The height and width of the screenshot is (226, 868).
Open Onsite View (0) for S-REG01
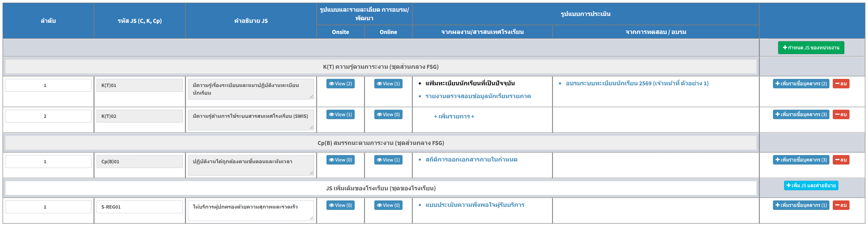click(340, 205)
